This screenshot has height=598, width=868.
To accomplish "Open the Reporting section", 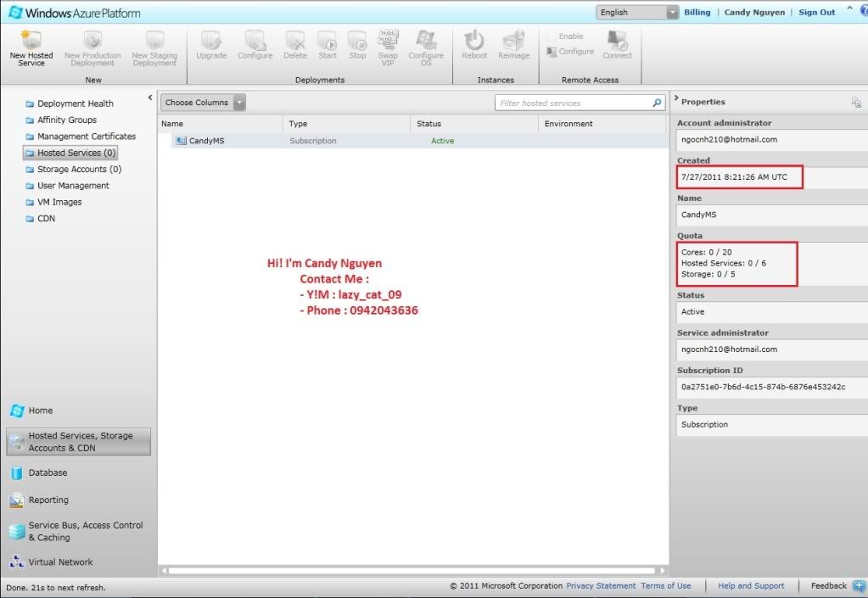I will [x=39, y=500].
